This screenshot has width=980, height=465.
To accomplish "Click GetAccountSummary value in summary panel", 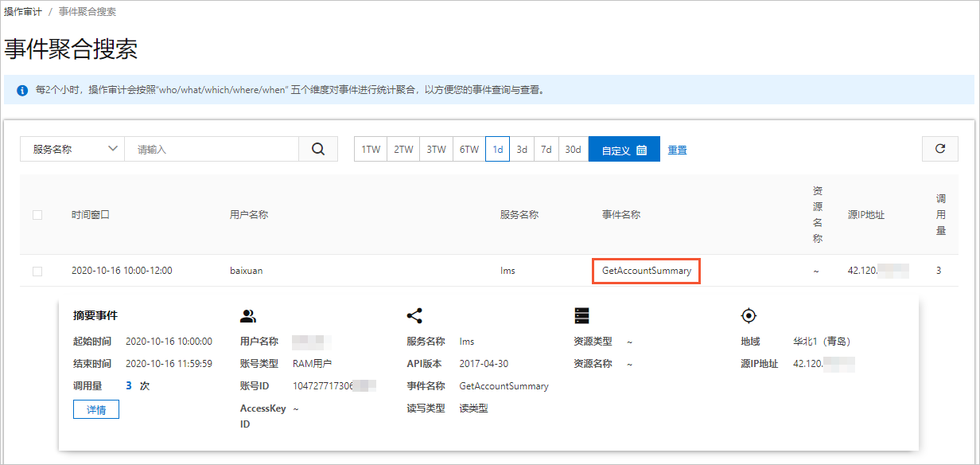I will pos(504,386).
